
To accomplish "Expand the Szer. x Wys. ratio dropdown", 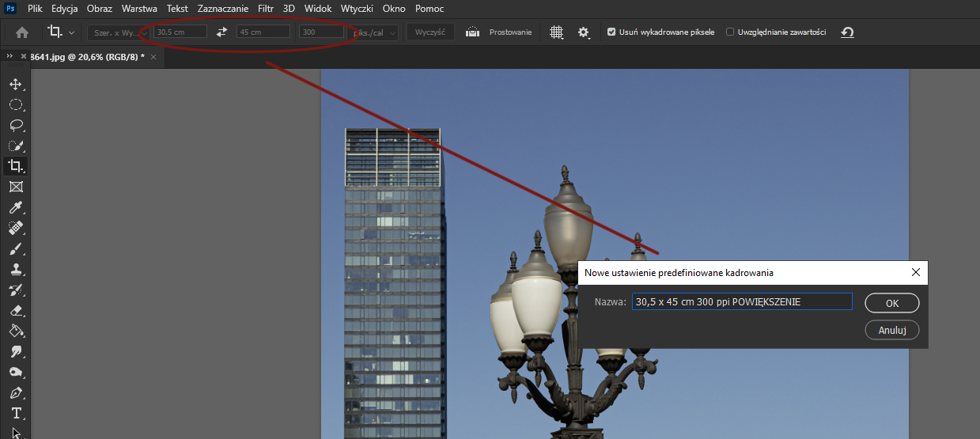I will click(115, 32).
